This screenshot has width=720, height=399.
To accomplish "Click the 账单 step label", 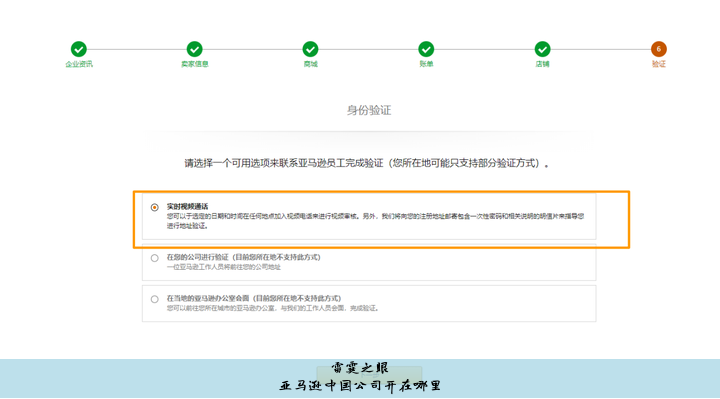I will (426, 64).
